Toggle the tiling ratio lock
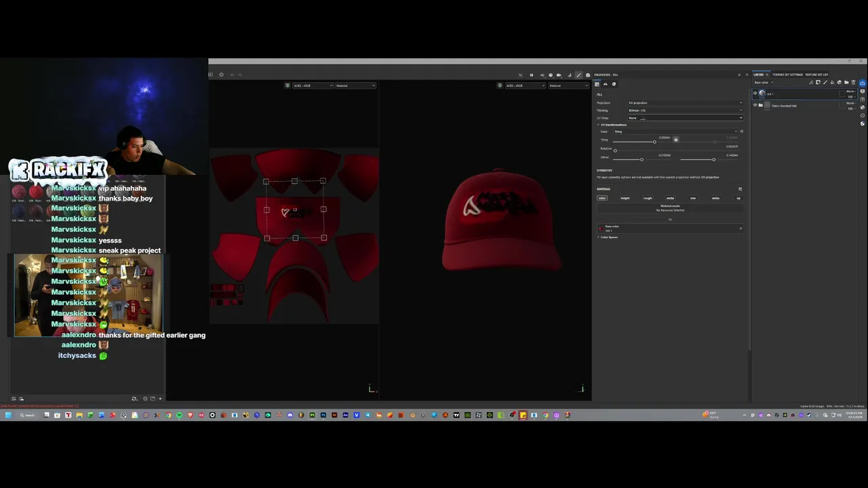868x488 pixels. tap(675, 139)
